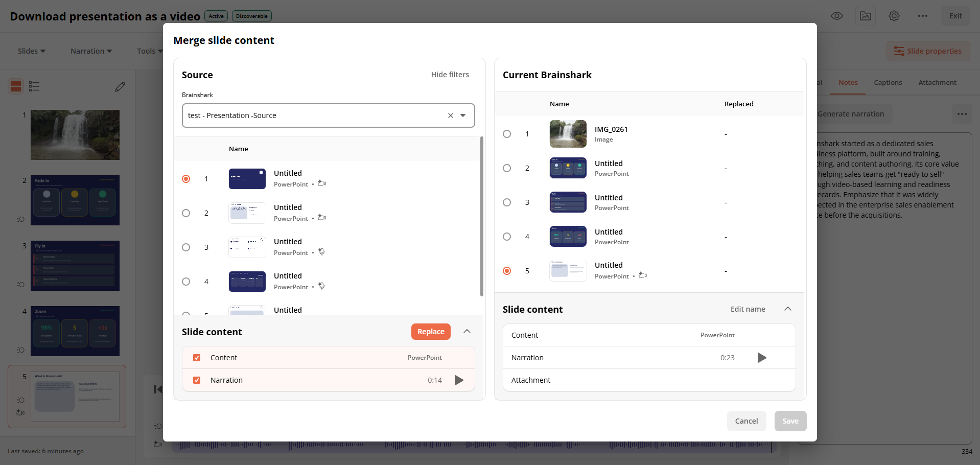This screenshot has height=465, width=980.
Task: Select source slide 2 radio button
Action: (x=186, y=213)
